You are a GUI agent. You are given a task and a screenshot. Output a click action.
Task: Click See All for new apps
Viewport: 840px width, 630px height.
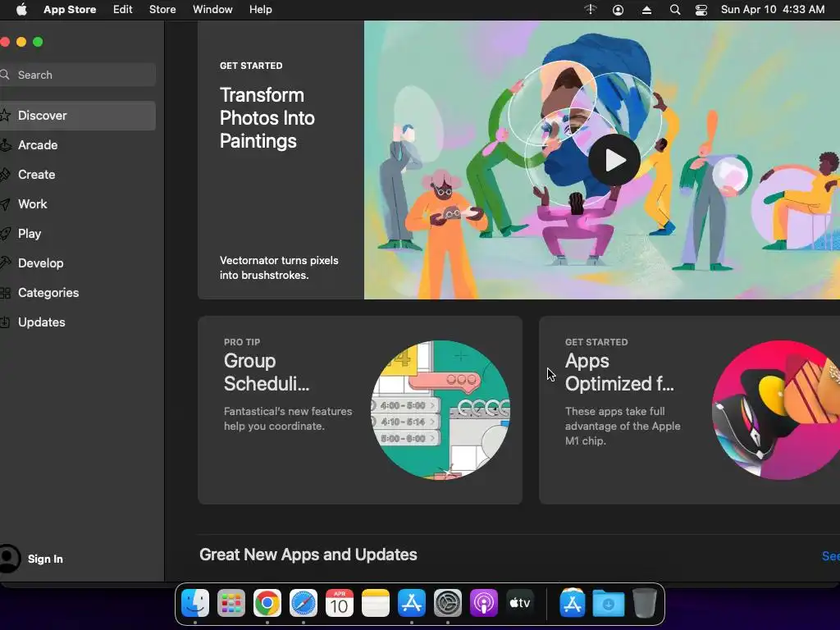(x=831, y=556)
